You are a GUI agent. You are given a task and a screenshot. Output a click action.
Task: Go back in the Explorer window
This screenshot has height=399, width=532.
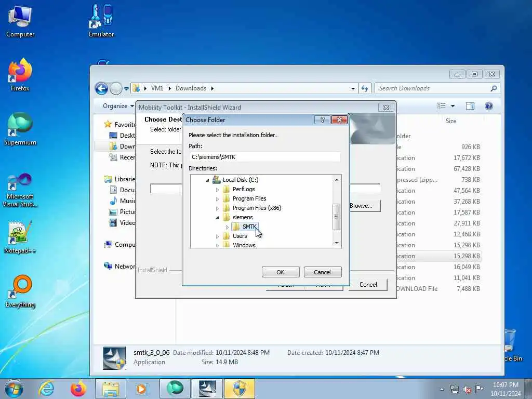point(101,88)
